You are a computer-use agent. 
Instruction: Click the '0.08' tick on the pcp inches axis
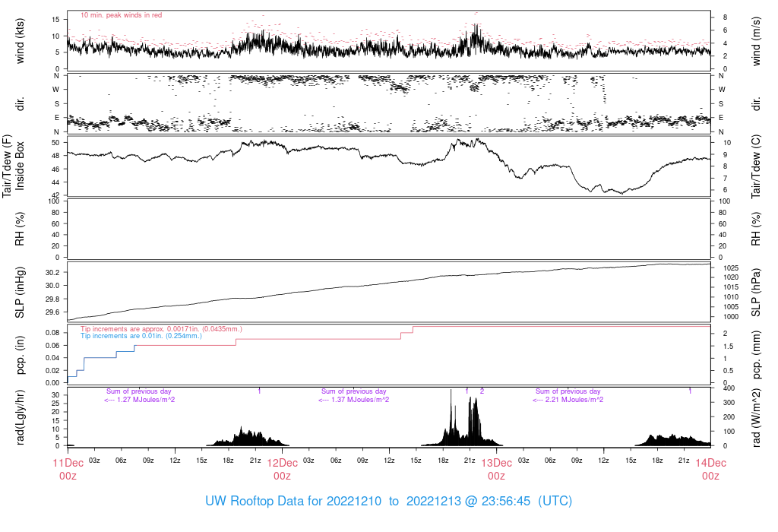pyautogui.click(x=52, y=333)
